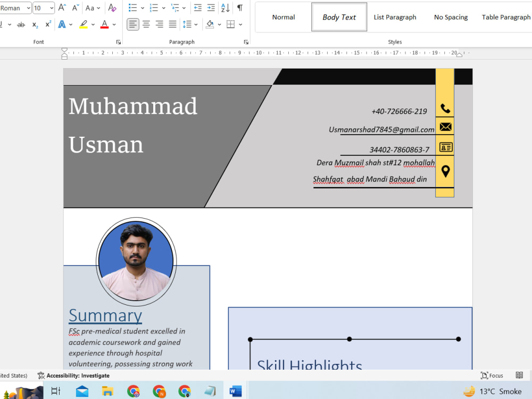Decrease paragraph indent
This screenshot has height=399, width=532.
tap(198, 8)
